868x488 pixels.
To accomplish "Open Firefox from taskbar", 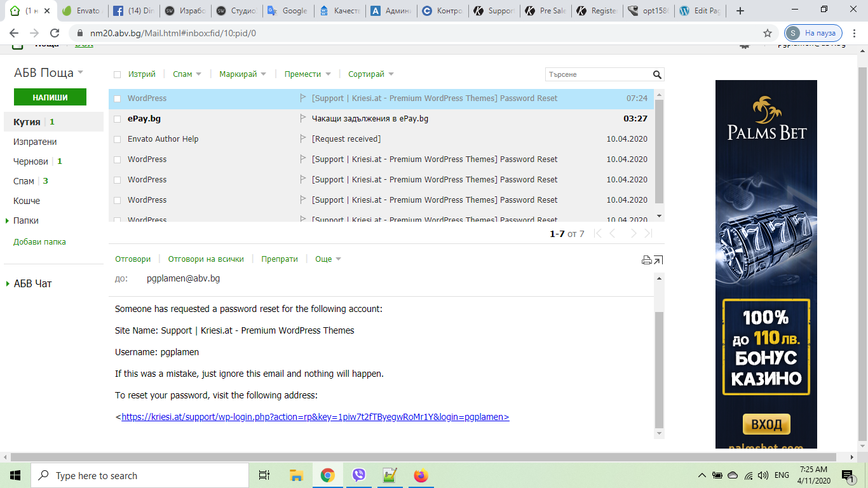I will pos(421,475).
